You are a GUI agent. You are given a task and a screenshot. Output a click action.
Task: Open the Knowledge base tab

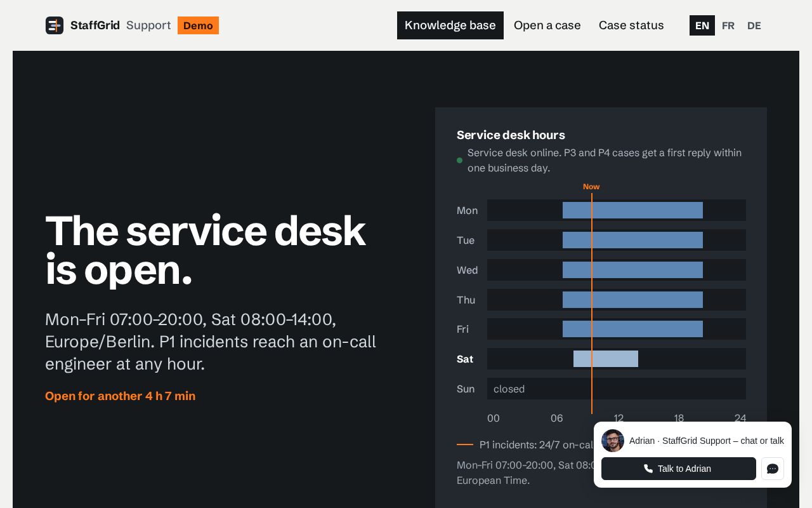coord(450,25)
